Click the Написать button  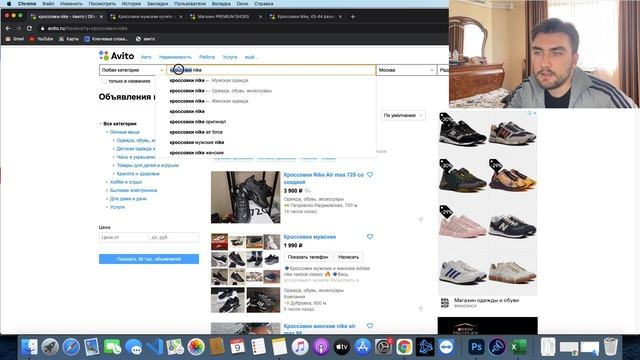coord(348,257)
